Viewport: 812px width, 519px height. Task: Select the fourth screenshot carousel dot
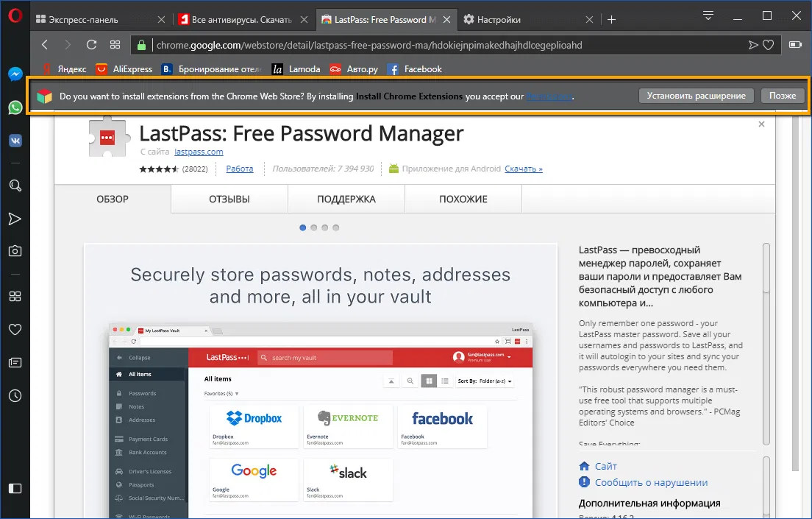coord(336,227)
